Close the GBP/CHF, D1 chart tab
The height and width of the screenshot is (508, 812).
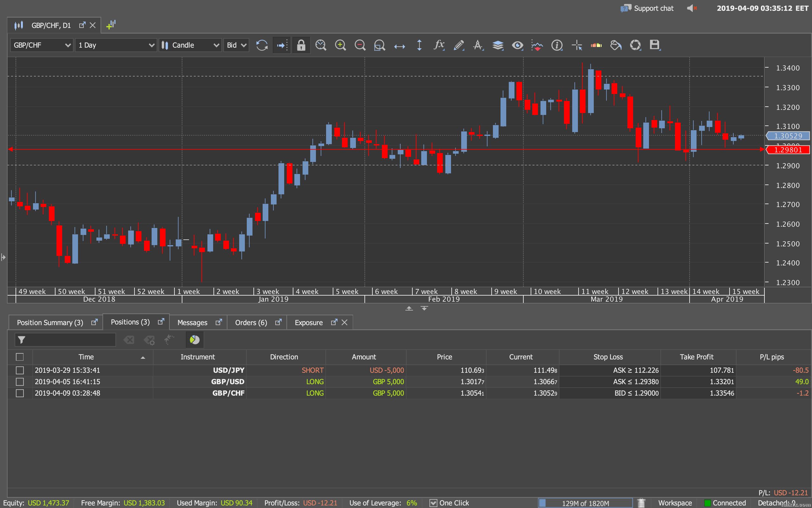click(93, 25)
